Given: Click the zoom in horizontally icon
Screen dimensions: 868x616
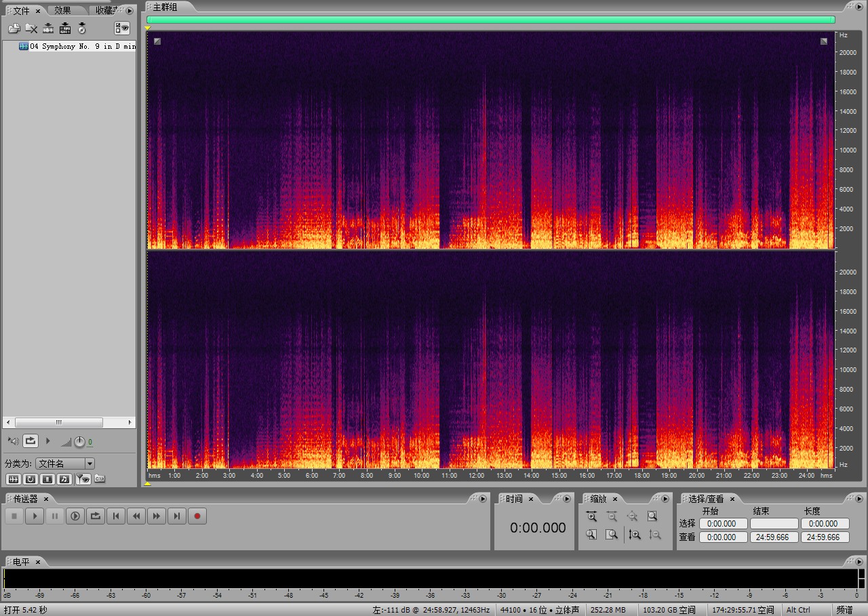Looking at the screenshot, I should point(591,516).
